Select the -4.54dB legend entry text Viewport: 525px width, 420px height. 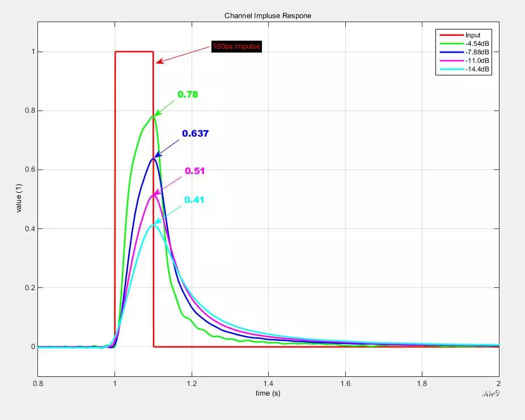point(477,44)
